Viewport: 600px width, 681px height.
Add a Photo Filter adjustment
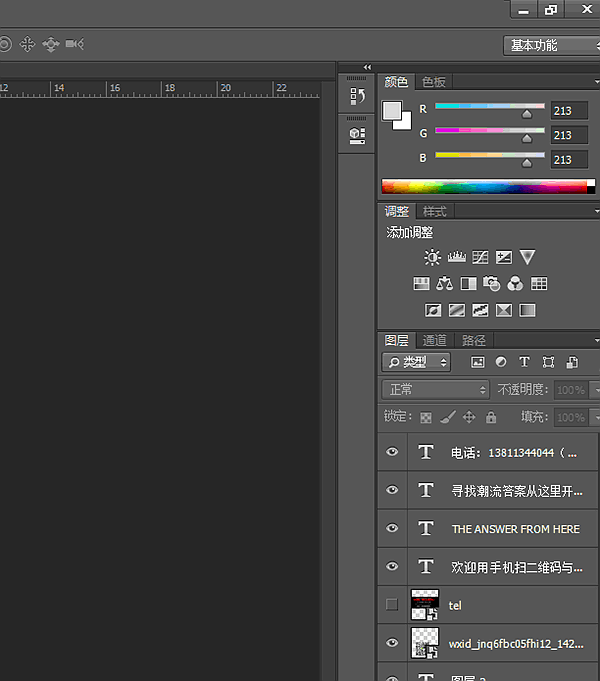[491, 284]
